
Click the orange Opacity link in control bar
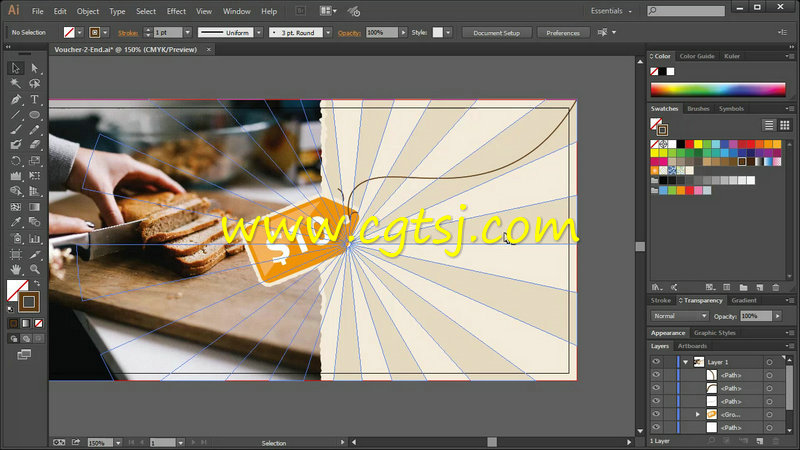pos(349,33)
